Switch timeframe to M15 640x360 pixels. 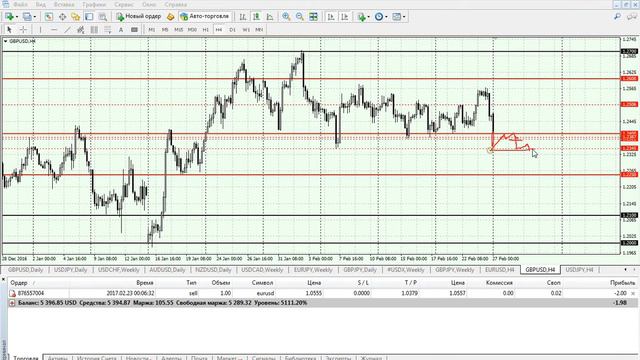point(179,30)
